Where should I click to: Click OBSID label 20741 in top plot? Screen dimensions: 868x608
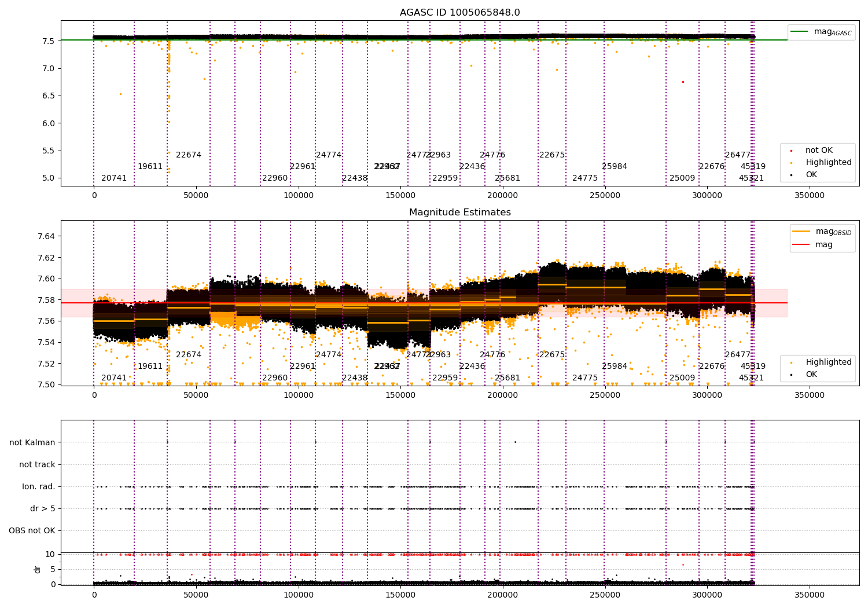pos(114,178)
